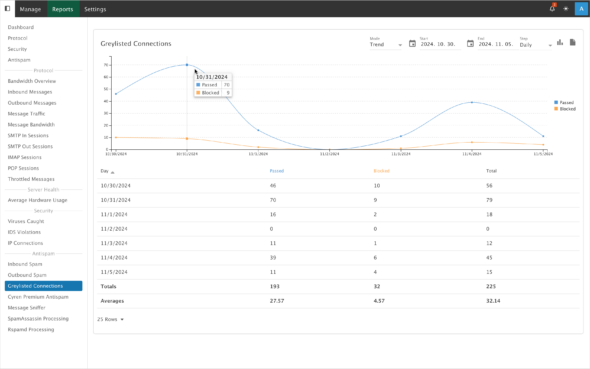Sort by the Blocked column header
The image size is (590, 369).
[x=382, y=171]
